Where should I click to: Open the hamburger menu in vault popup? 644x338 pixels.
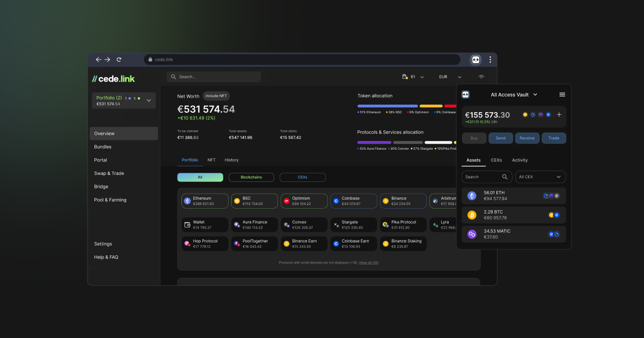pos(562,94)
